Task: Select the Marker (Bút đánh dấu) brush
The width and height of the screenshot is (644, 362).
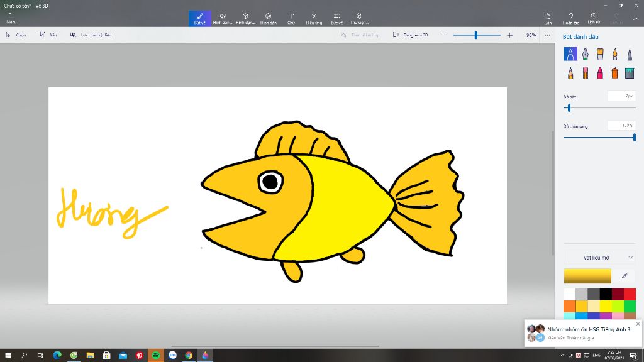Action: coord(570,54)
